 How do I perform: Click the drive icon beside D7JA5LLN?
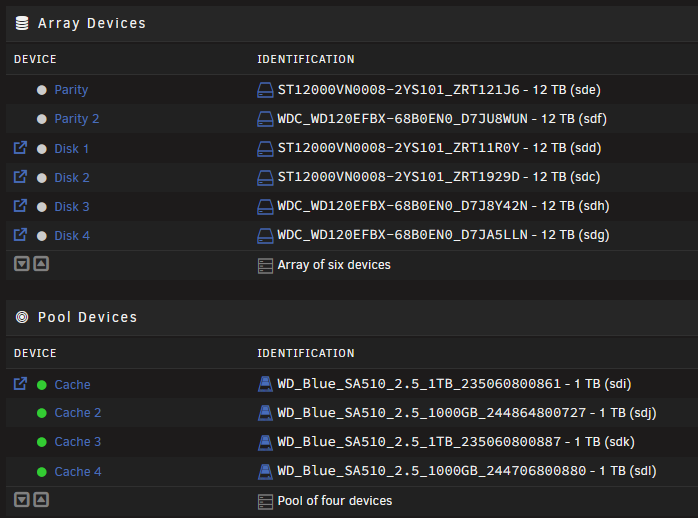click(x=265, y=235)
